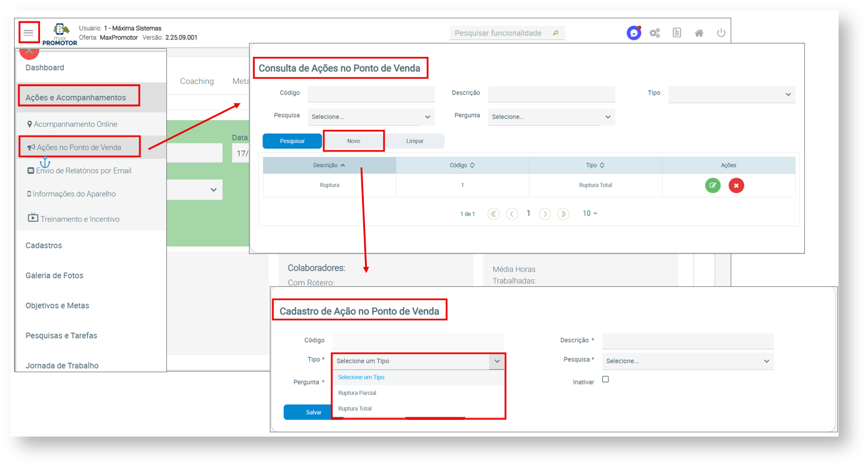Open Ações no Ponto de Venda menu item
868x466 pixels.
tap(79, 147)
